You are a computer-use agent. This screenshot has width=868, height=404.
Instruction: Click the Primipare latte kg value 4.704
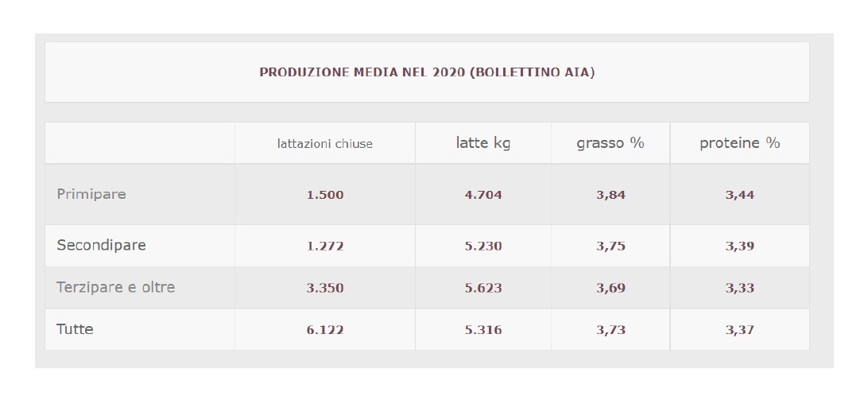483,195
